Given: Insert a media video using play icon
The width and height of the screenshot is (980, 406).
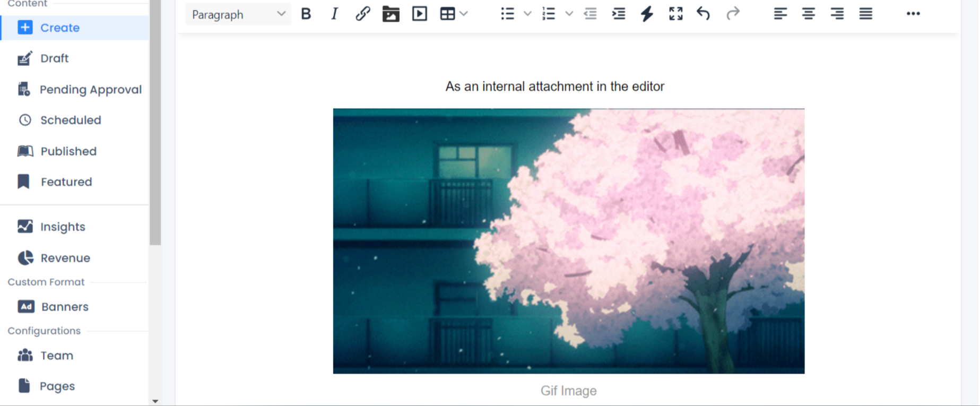Looking at the screenshot, I should click(x=419, y=14).
